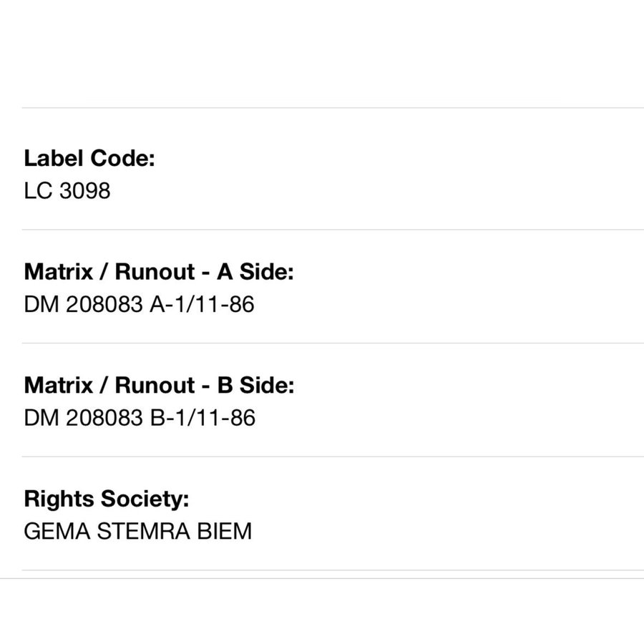Screen dimensions: 644x644
Task: Click the GEMA STEMRA BIEM value
Action: coord(138,531)
